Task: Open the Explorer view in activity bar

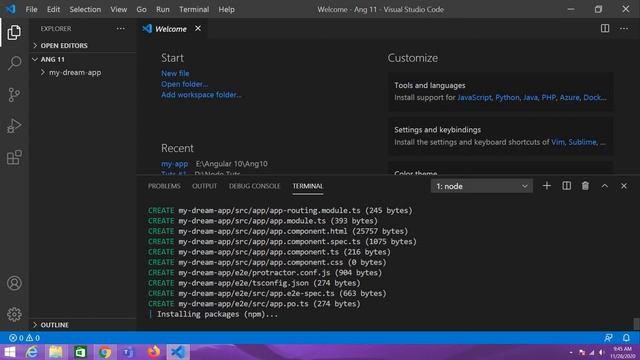Action: [x=14, y=33]
